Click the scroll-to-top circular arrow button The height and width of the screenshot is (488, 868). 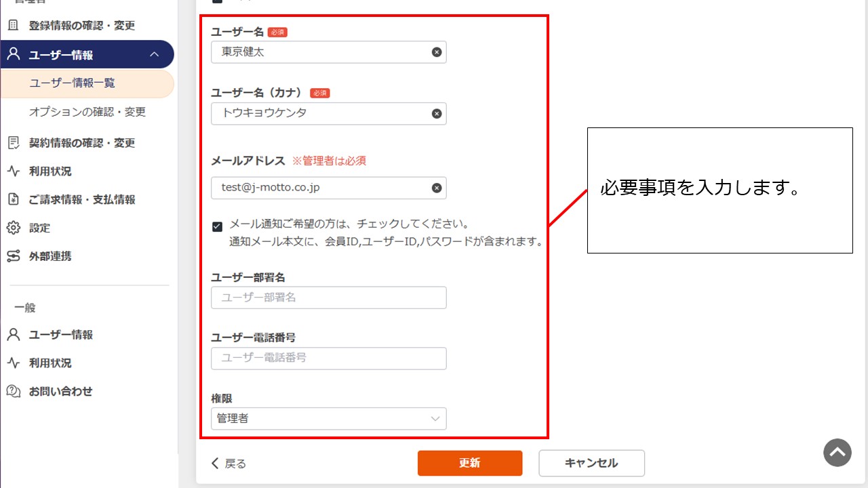(837, 453)
